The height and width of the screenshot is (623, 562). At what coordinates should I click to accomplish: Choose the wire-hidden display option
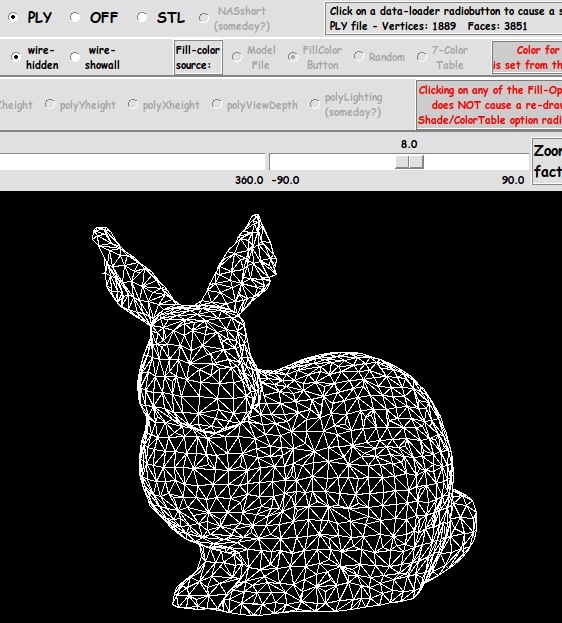click(16, 57)
